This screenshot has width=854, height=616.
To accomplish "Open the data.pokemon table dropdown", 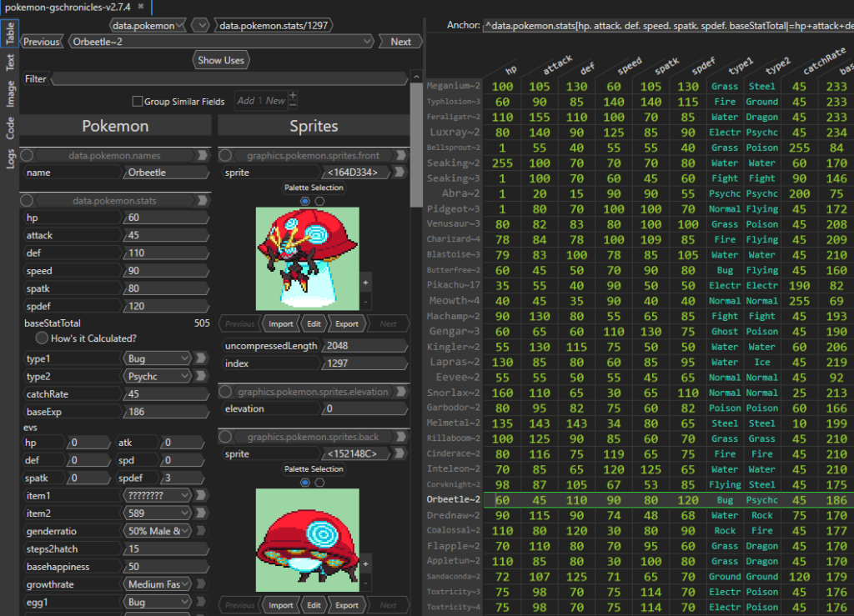I will (148, 25).
